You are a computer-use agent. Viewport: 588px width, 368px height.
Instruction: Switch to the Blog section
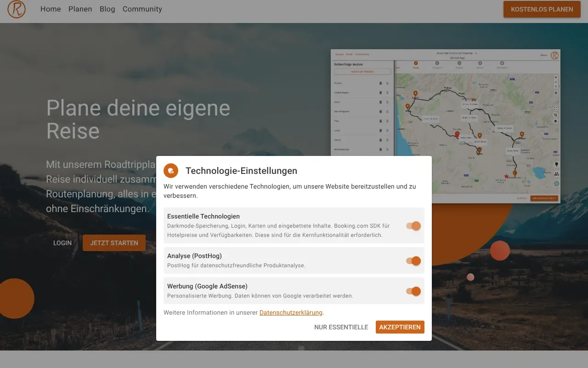coord(107,9)
